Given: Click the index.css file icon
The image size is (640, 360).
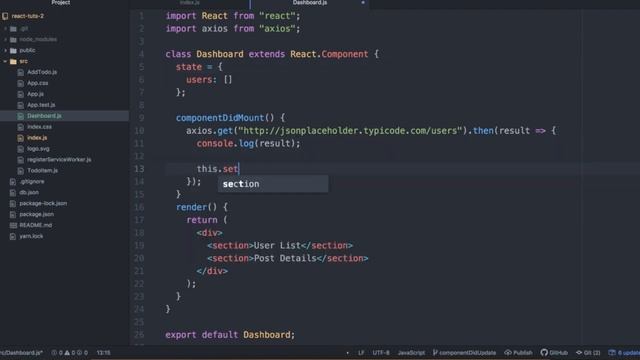Looking at the screenshot, I should coord(20,127).
